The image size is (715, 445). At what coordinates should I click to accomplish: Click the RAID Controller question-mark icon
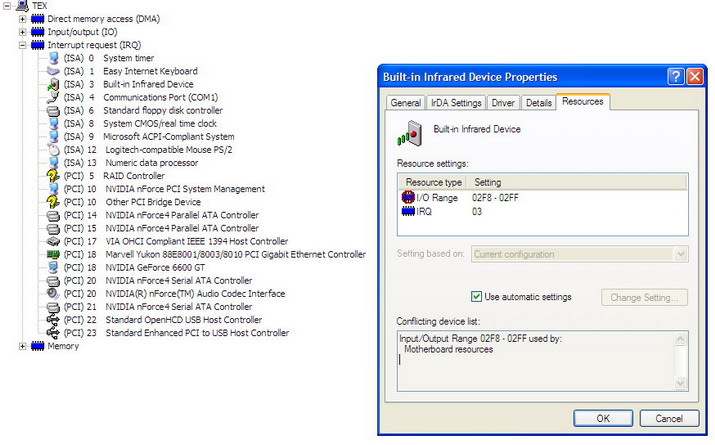click(x=53, y=176)
